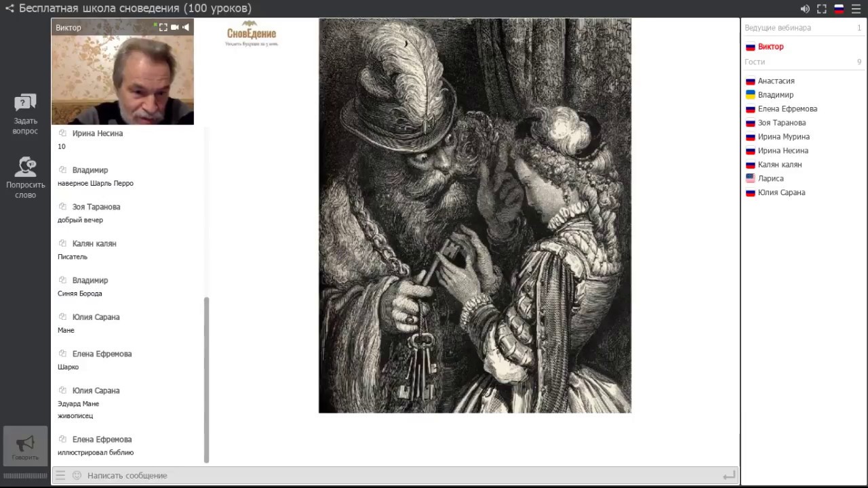Click the chat scrollbar thumb
The width and height of the screenshot is (868, 488).
(206, 380)
